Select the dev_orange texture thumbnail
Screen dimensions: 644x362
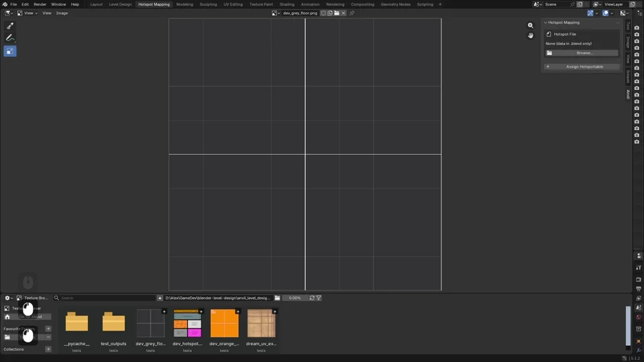pyautogui.click(x=224, y=323)
